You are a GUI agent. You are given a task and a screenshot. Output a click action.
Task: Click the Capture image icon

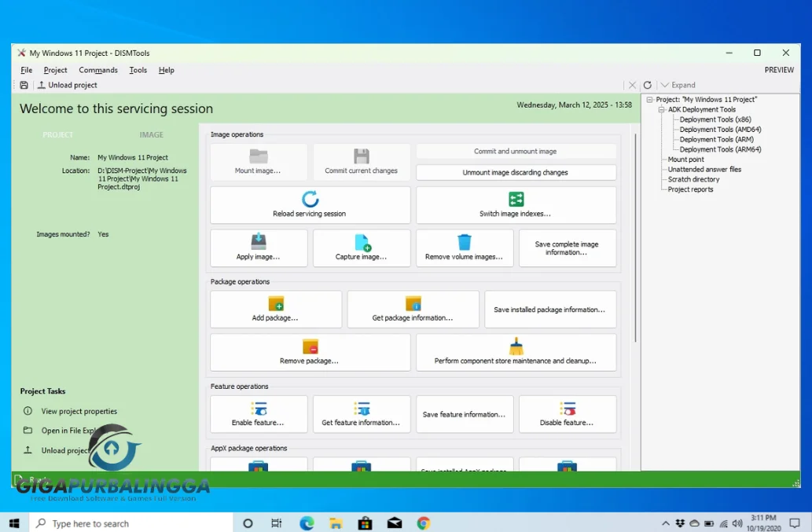point(362,242)
